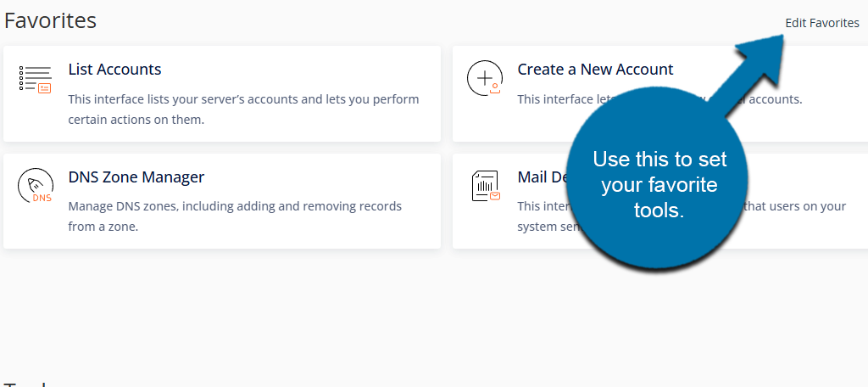The image size is (868, 387).
Task: Select the partially hidden 'Mail De' title
Action: pyautogui.click(x=542, y=177)
